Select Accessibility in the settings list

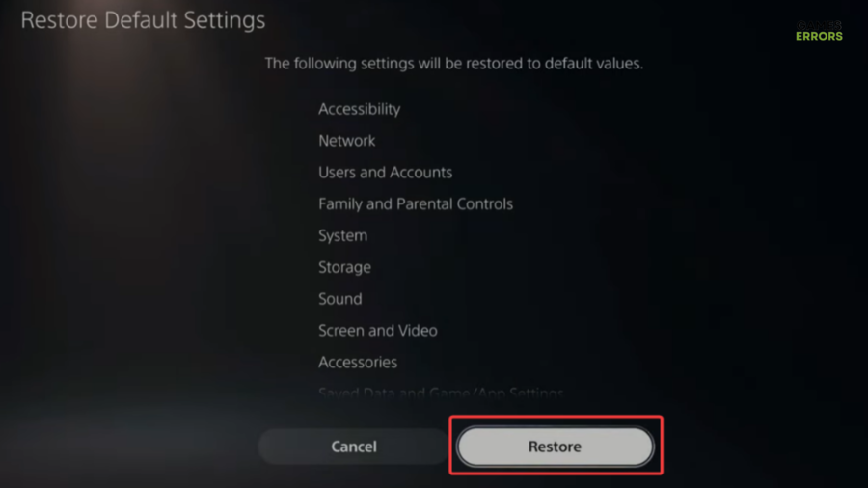pos(360,109)
